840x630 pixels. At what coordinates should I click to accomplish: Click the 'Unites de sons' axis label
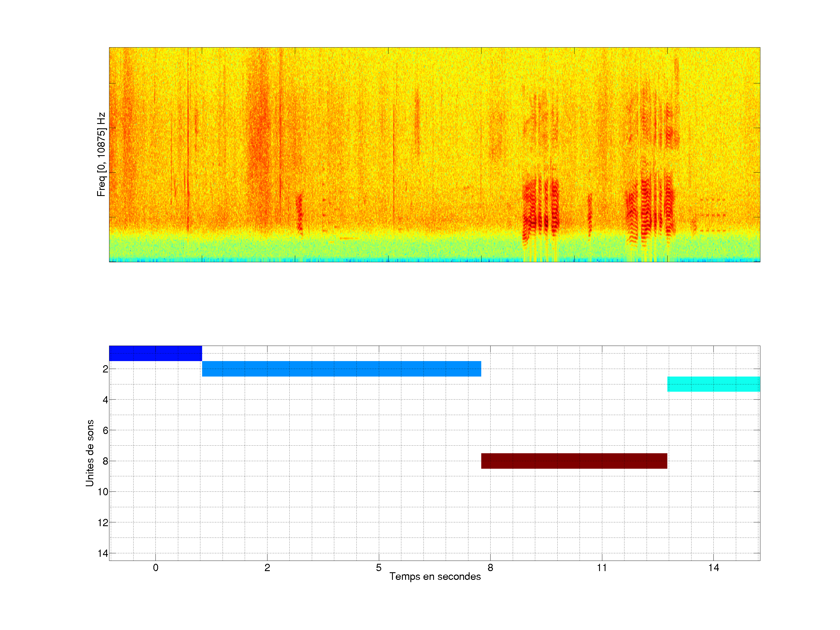click(x=90, y=453)
